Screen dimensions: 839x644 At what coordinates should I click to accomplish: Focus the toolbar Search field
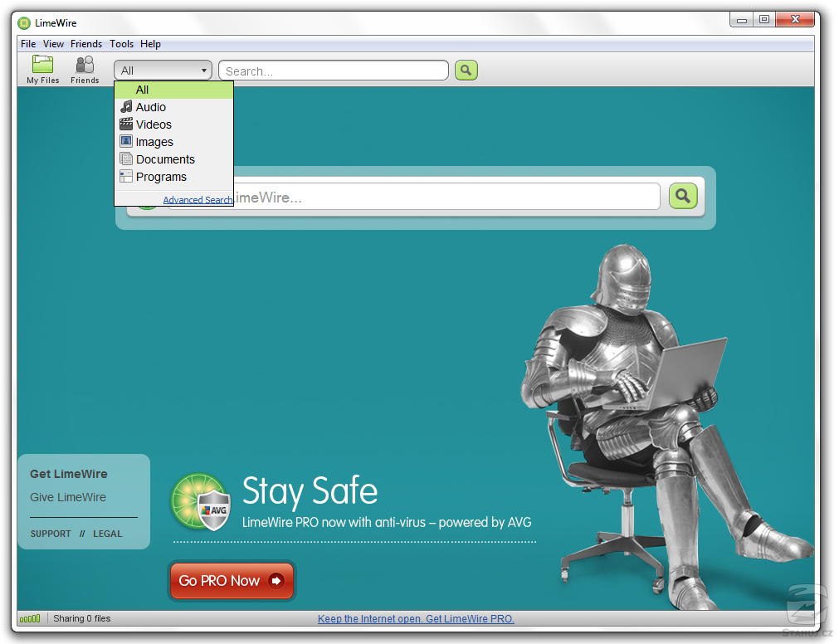pos(334,71)
